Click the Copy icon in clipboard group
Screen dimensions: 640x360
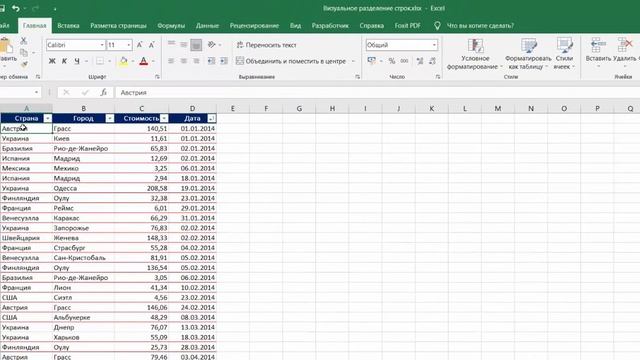(24, 53)
